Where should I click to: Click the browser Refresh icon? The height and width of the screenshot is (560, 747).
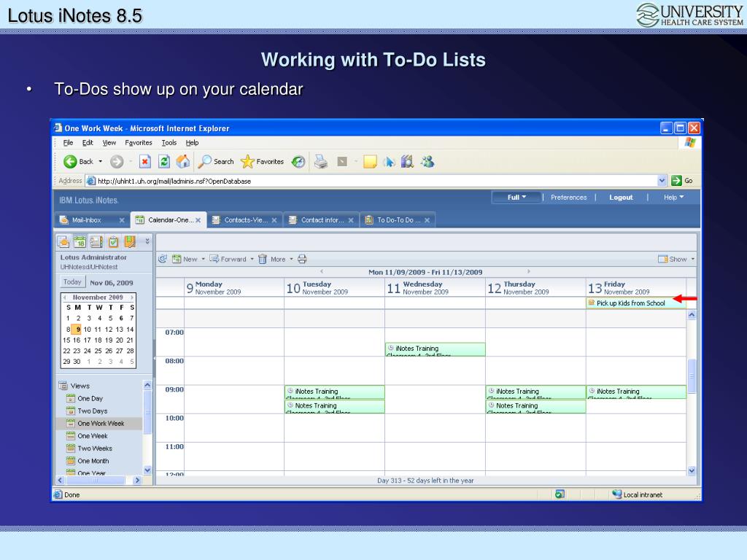[x=164, y=162]
